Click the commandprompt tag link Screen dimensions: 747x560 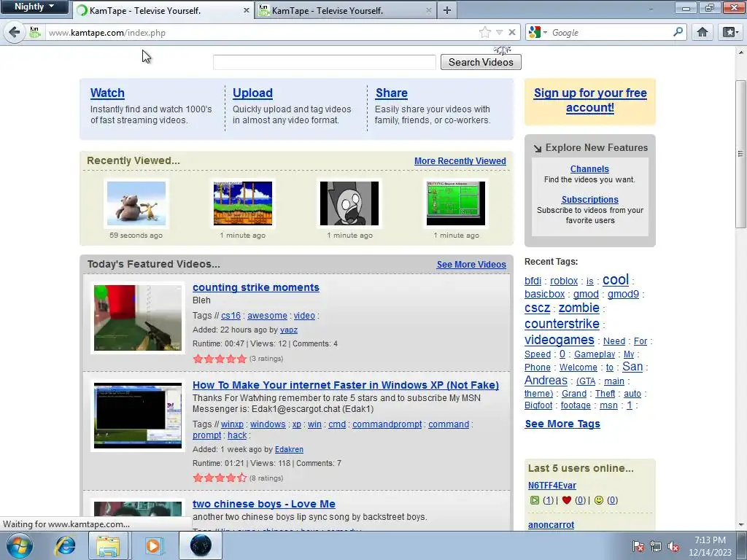click(387, 424)
